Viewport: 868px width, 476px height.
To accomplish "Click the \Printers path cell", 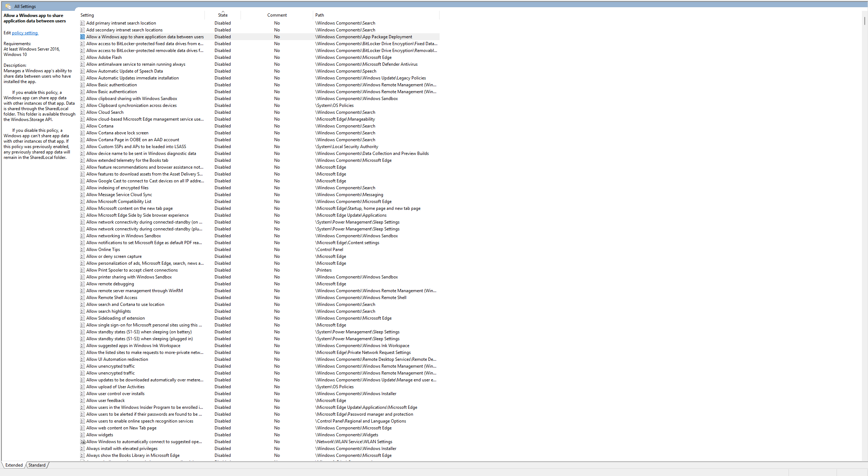I will [323, 270].
